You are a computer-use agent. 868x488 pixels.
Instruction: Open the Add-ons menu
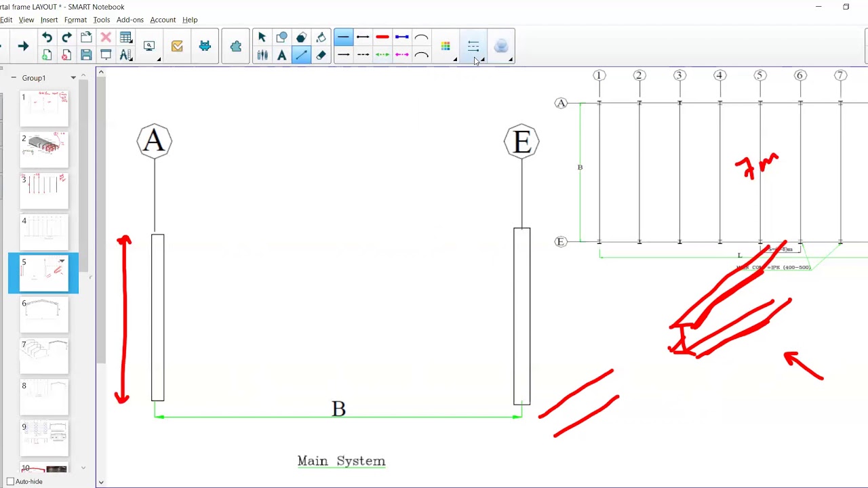pos(130,20)
